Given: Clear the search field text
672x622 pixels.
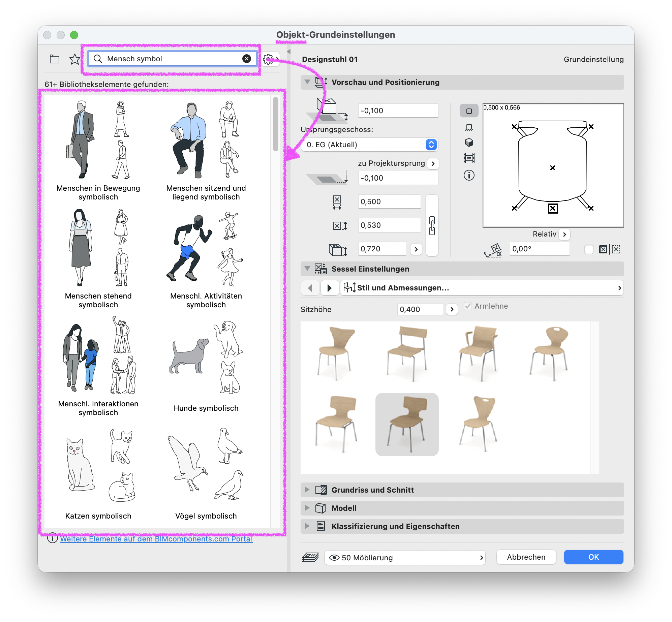Looking at the screenshot, I should pyautogui.click(x=247, y=59).
